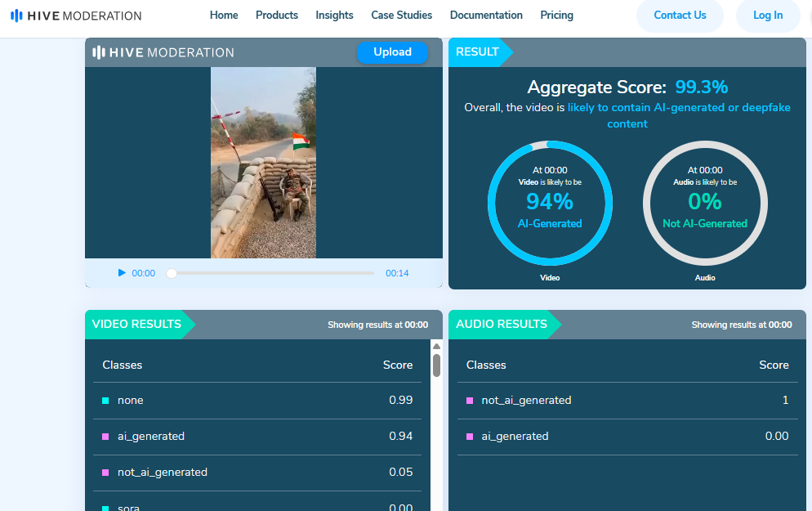Viewport: 812px width, 511px height.
Task: Click the pink square beside ai_generated video class
Action: click(105, 437)
